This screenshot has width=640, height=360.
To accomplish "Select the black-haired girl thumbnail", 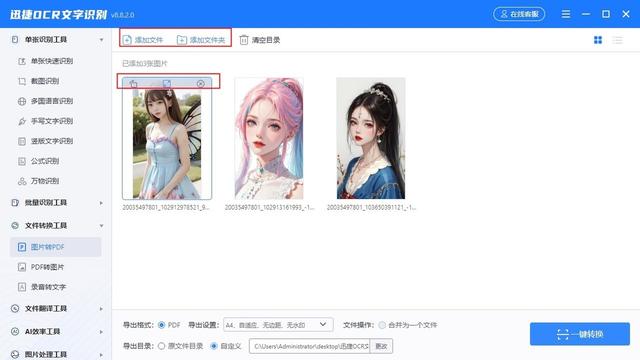I will [x=371, y=138].
